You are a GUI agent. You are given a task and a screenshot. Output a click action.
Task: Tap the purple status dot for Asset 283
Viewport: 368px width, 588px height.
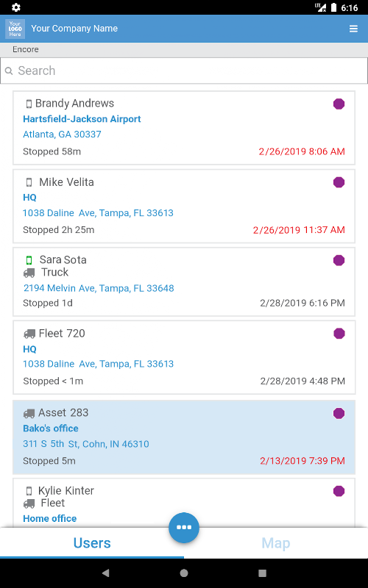click(x=339, y=413)
